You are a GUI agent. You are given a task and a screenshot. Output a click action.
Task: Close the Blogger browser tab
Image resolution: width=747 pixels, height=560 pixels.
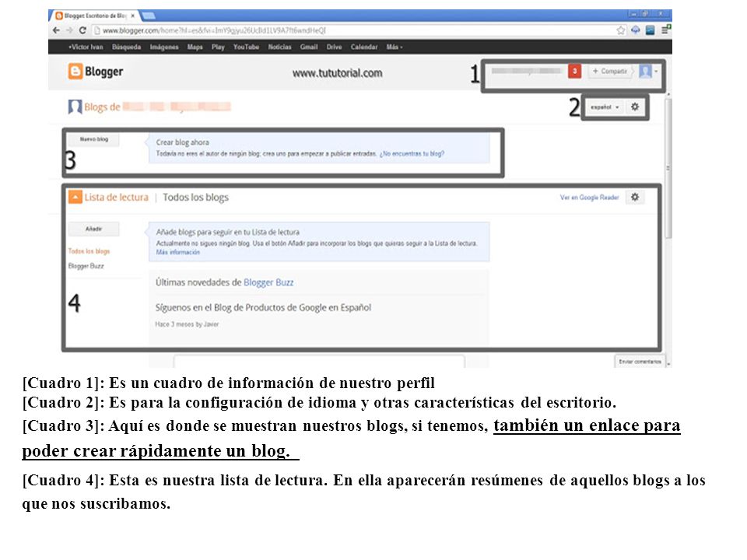(133, 16)
